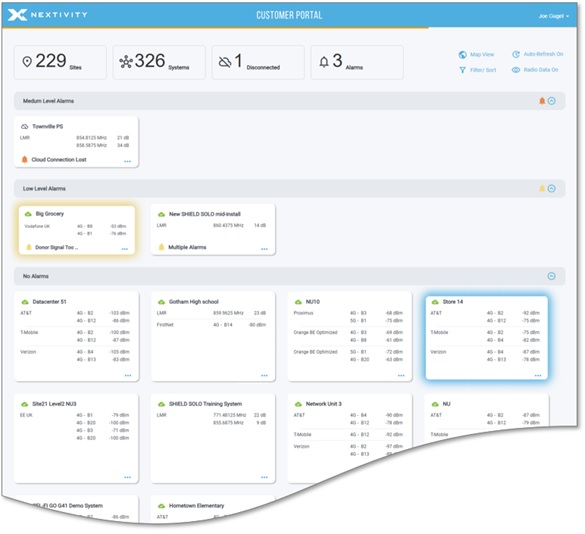Click the Nextivity logo

[47, 15]
